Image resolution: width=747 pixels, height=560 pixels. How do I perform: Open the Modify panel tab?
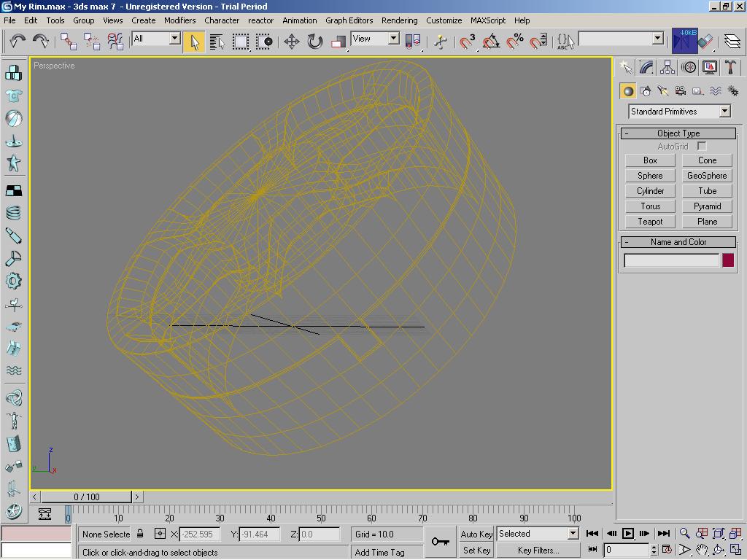tap(646, 67)
